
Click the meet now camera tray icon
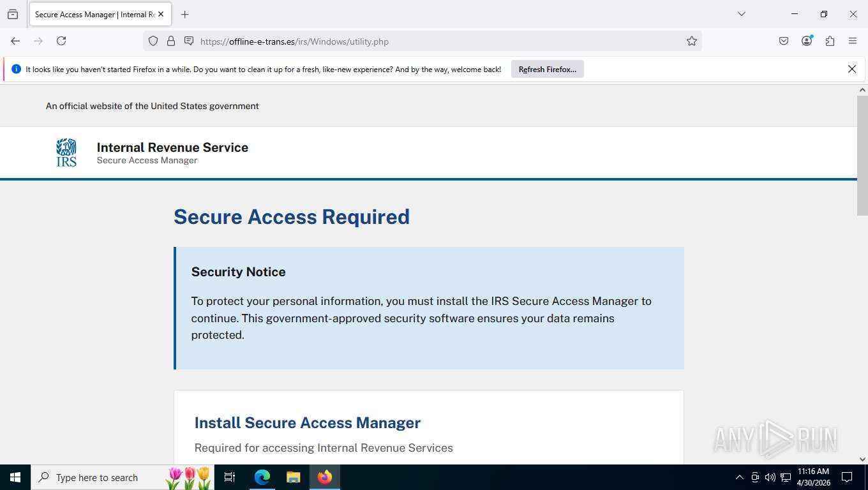(x=755, y=477)
